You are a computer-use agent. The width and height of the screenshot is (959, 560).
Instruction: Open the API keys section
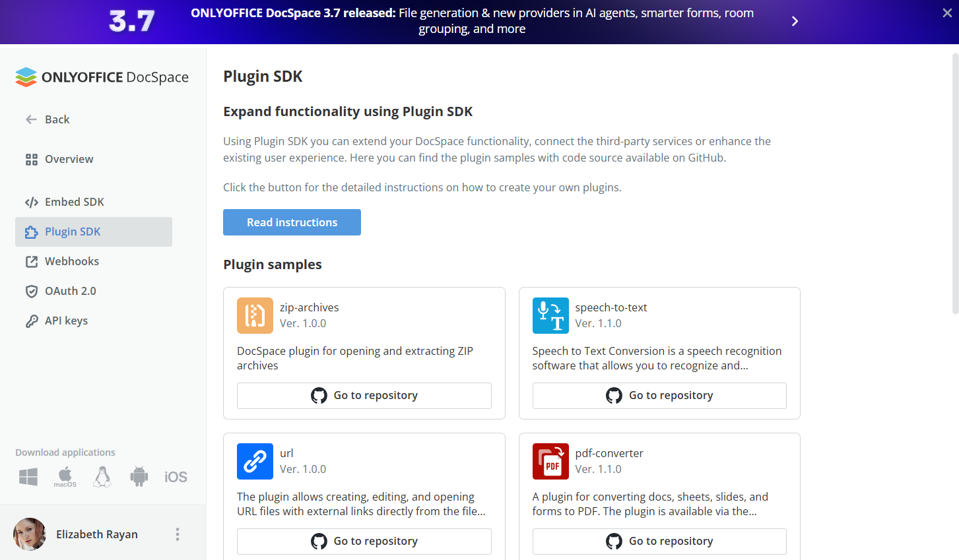point(66,321)
